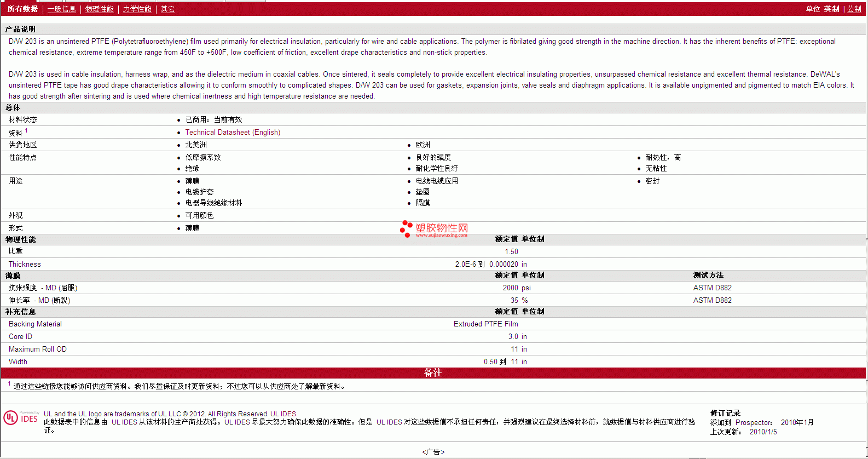Select the 所有数据 tab
Screen dimensions: 868x459
coord(22,9)
